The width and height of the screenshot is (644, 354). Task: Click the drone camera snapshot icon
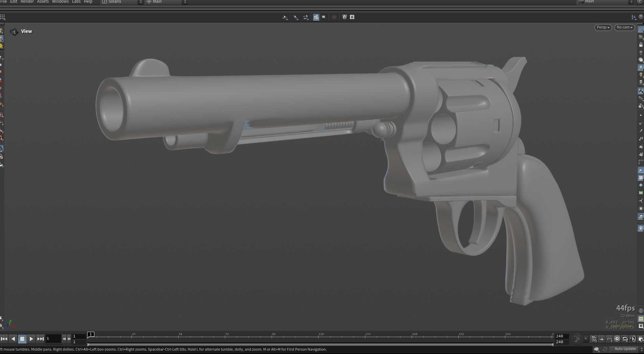[344, 17]
